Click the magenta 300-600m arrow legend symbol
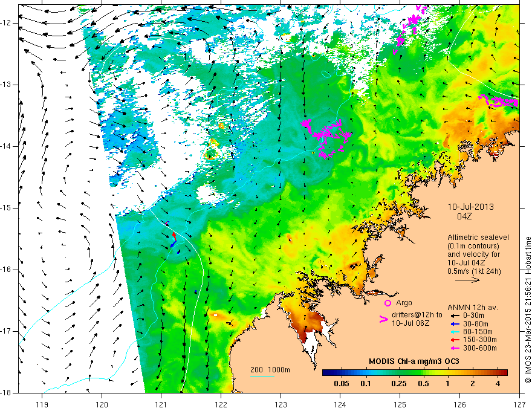 (454, 348)
